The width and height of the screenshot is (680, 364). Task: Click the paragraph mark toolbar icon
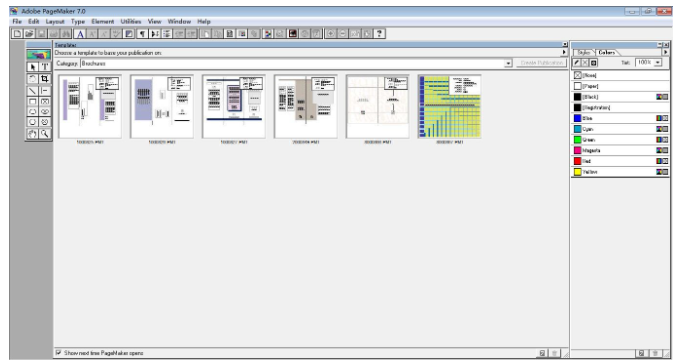pos(142,33)
